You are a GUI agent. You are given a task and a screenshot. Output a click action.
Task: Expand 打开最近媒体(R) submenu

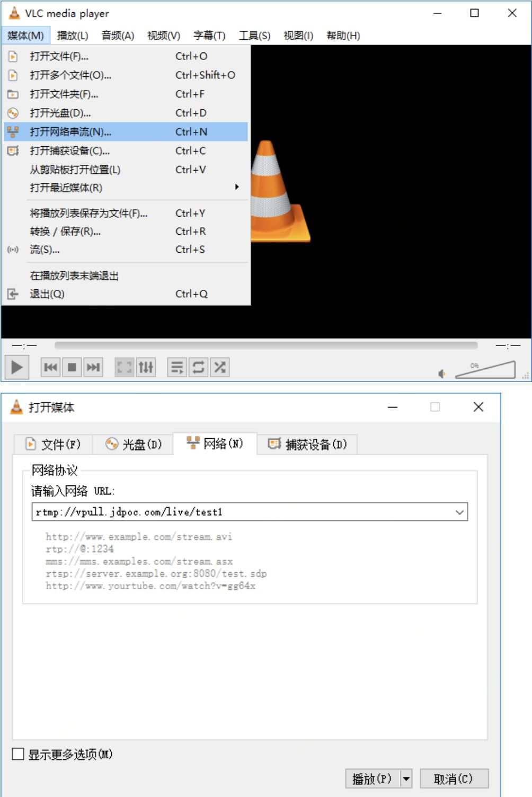coord(126,188)
